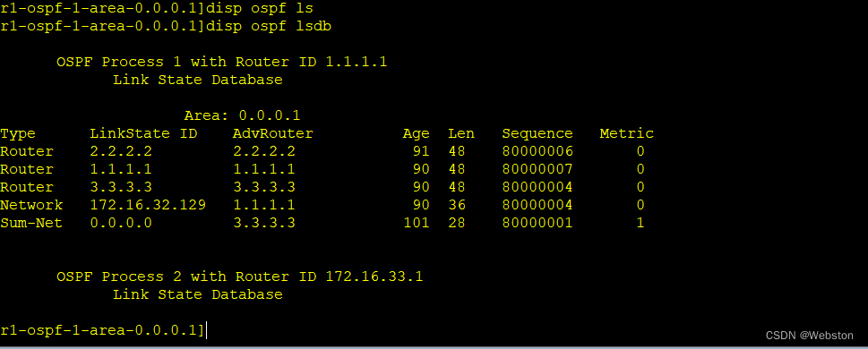The height and width of the screenshot is (349, 868).
Task: Click the 'Network' type entry
Action: [x=31, y=205]
